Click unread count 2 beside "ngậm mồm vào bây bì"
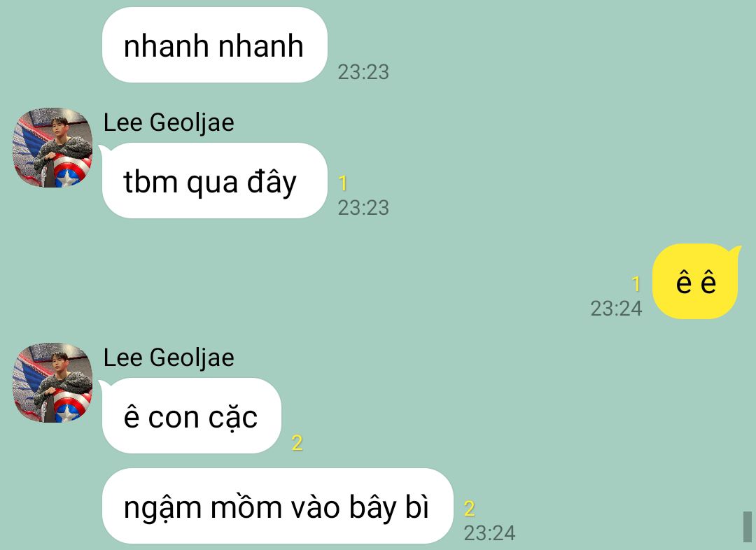This screenshot has height=550, width=756. click(x=470, y=509)
